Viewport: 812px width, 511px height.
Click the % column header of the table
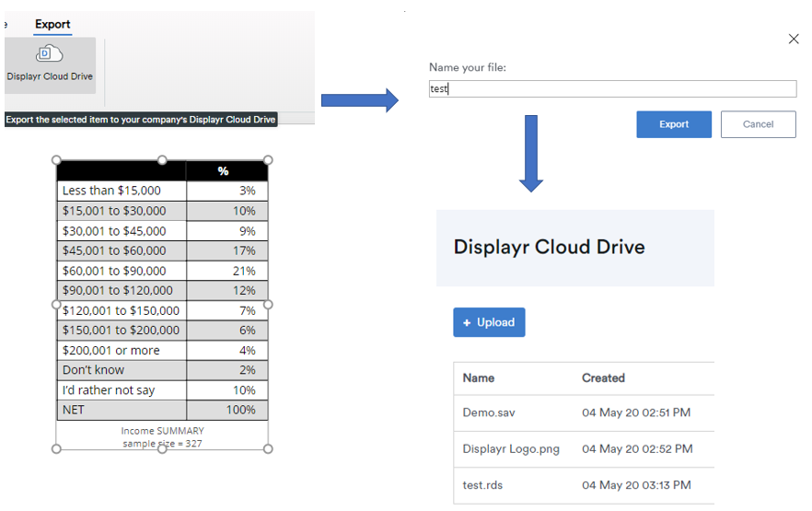tap(223, 171)
